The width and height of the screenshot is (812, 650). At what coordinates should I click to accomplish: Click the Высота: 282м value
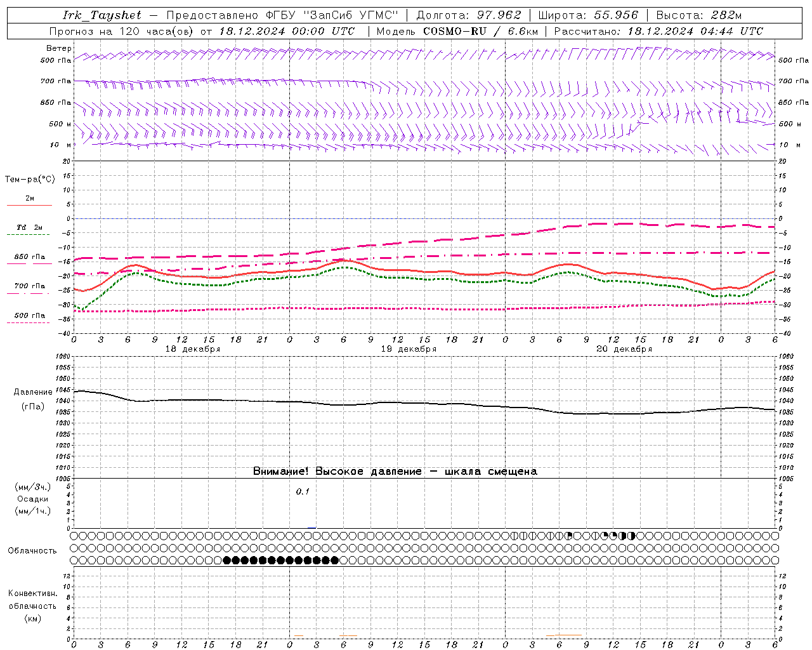point(698,15)
